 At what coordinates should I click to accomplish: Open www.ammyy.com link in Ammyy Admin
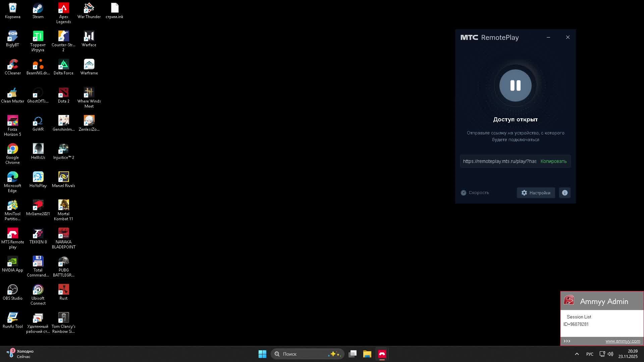pyautogui.click(x=623, y=341)
